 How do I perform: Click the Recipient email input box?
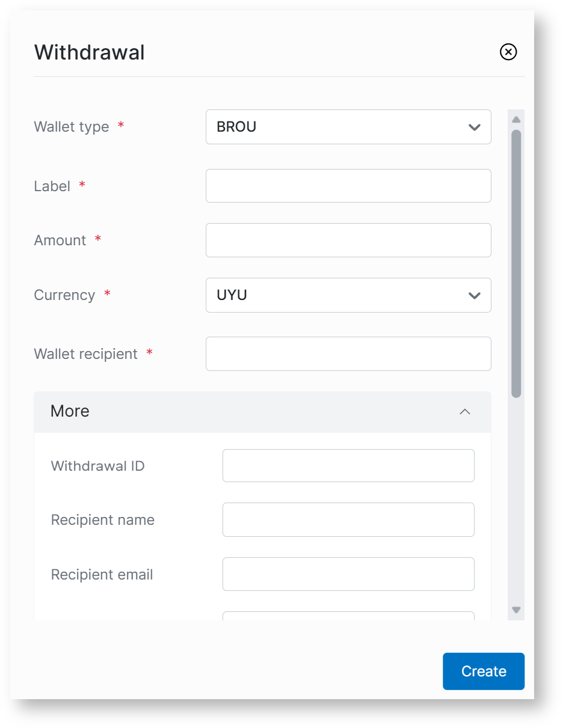(348, 574)
